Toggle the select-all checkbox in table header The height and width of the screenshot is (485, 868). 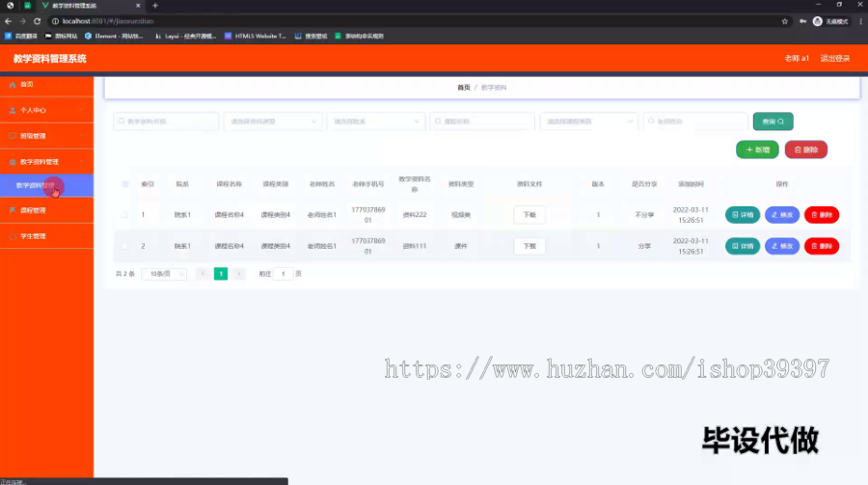click(x=125, y=184)
